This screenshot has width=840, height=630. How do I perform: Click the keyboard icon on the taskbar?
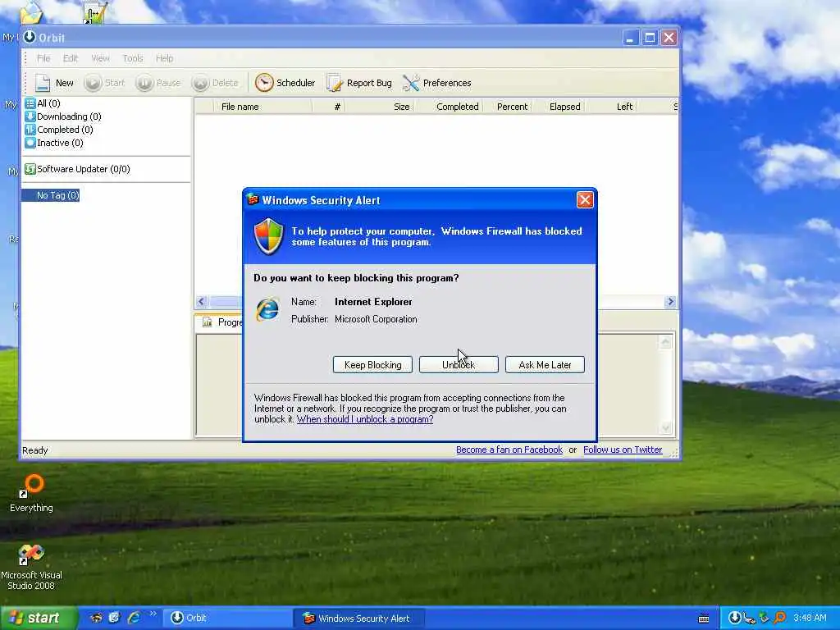(704, 619)
